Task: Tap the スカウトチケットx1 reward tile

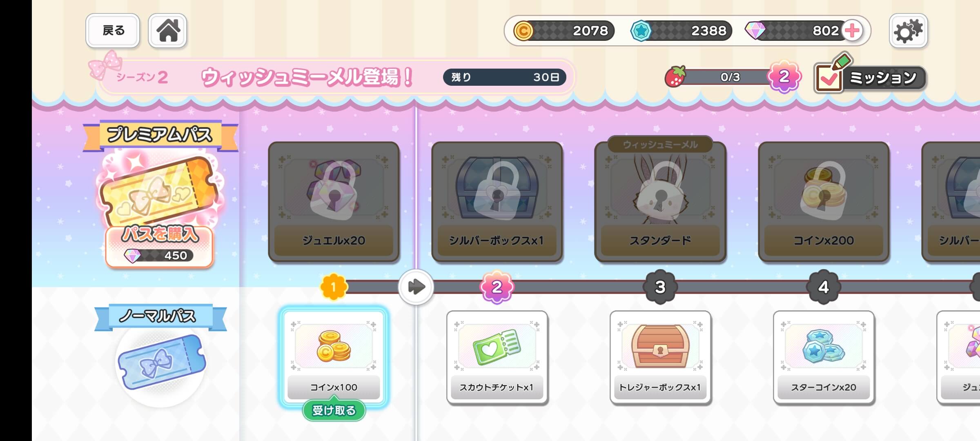Action: [x=497, y=357]
